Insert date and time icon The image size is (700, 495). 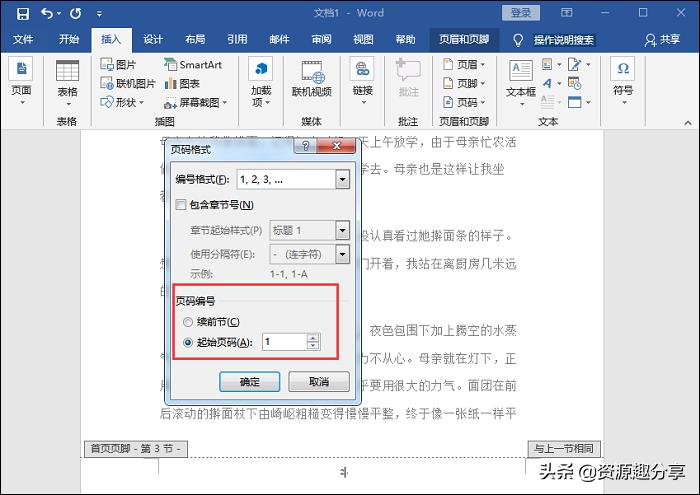[x=575, y=83]
